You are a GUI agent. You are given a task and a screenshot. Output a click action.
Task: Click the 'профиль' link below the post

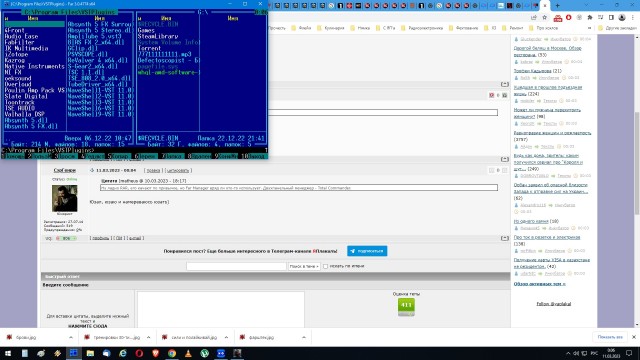coord(100,238)
